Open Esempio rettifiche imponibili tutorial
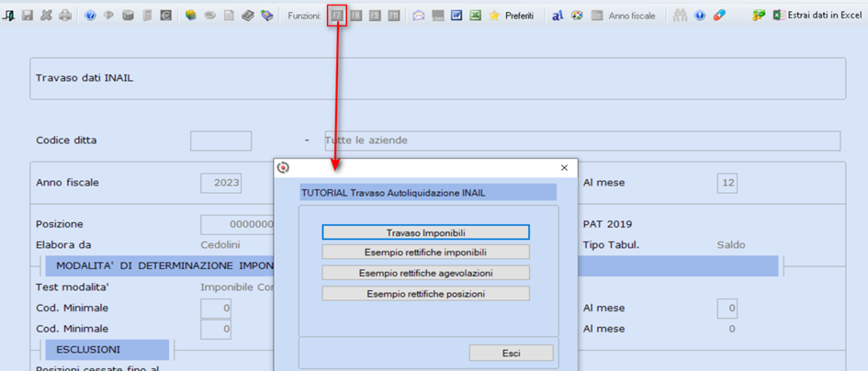 click(x=425, y=252)
